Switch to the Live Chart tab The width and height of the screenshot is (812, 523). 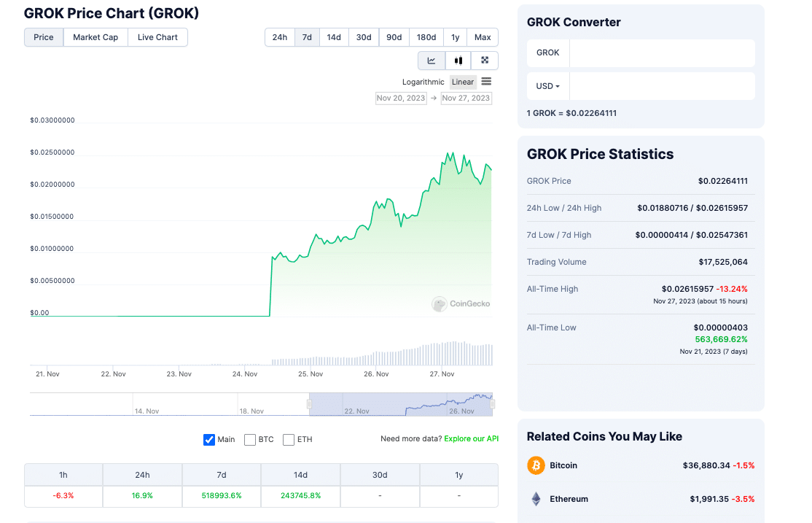point(157,37)
